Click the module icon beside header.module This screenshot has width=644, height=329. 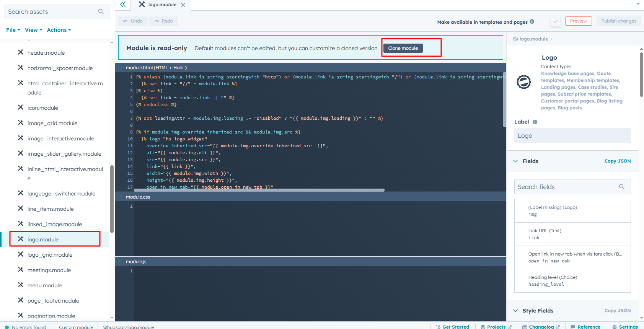point(21,52)
